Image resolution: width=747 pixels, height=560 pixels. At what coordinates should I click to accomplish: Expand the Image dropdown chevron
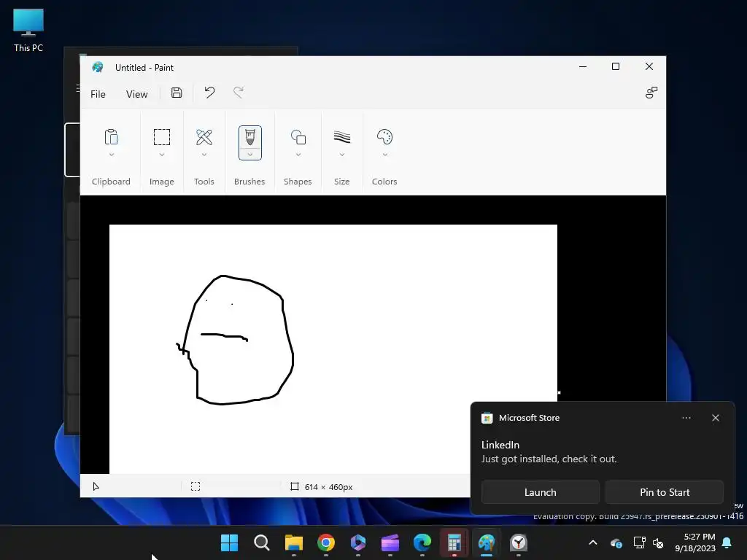pyautogui.click(x=162, y=155)
